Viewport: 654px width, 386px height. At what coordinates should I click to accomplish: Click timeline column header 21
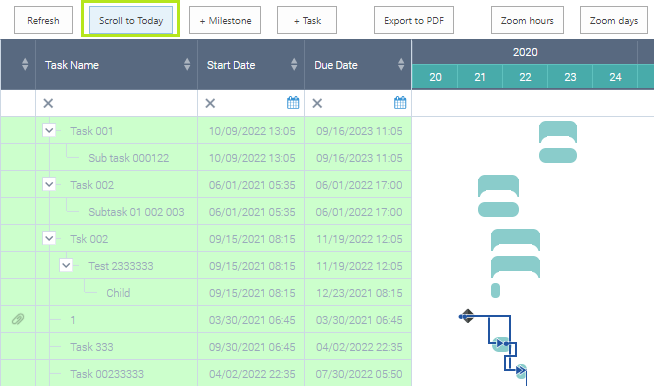click(480, 77)
